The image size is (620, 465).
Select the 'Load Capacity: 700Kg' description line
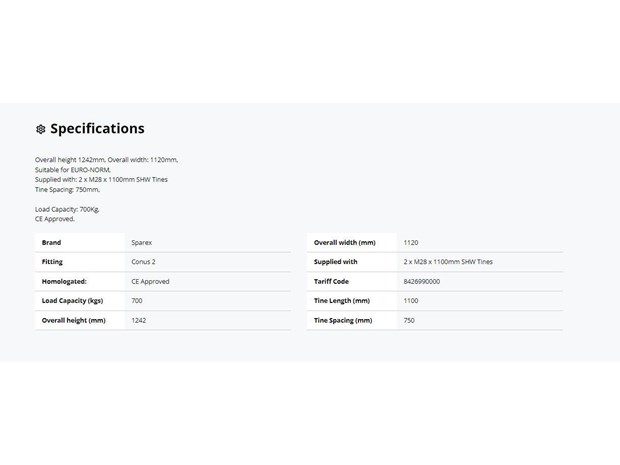pos(67,209)
